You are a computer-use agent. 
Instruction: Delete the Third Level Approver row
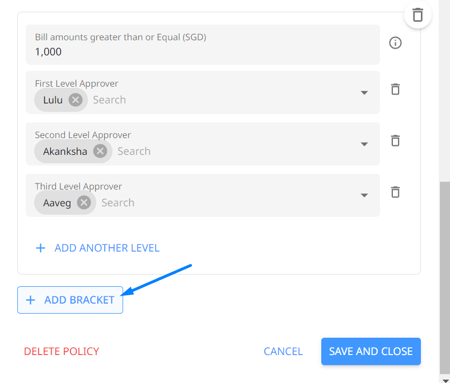tap(395, 192)
